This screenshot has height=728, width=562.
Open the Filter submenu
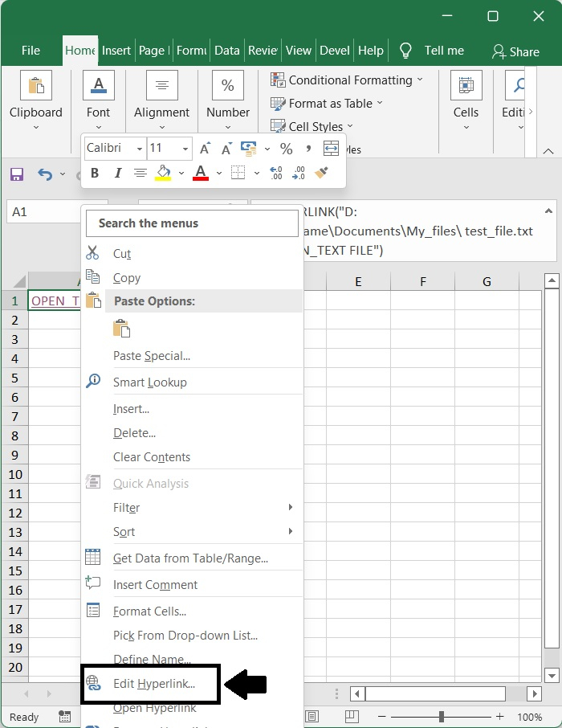(x=192, y=508)
